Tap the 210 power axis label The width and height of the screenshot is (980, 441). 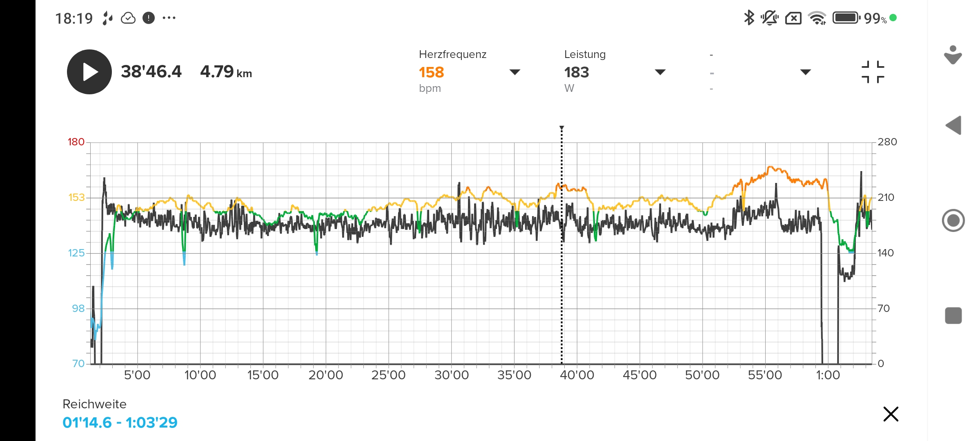pos(886,198)
